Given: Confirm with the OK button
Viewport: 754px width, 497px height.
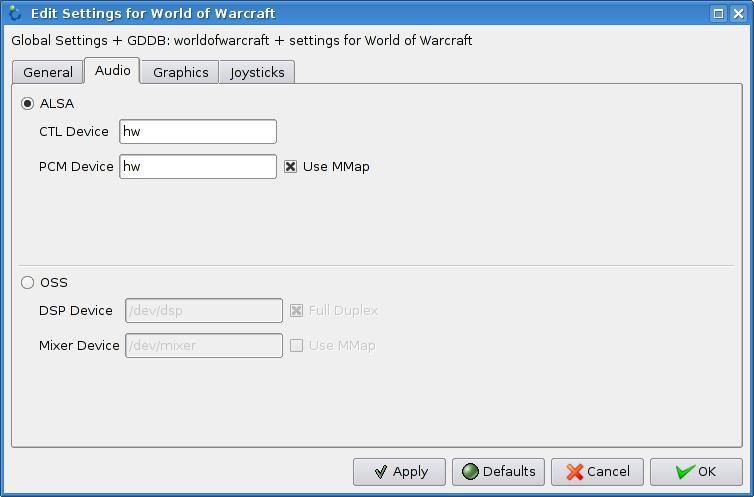Looking at the screenshot, I should click(x=696, y=471).
